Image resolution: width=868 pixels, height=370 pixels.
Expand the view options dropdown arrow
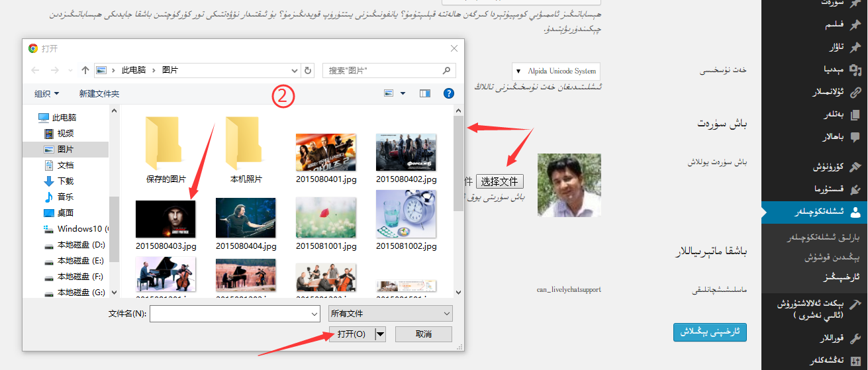403,94
